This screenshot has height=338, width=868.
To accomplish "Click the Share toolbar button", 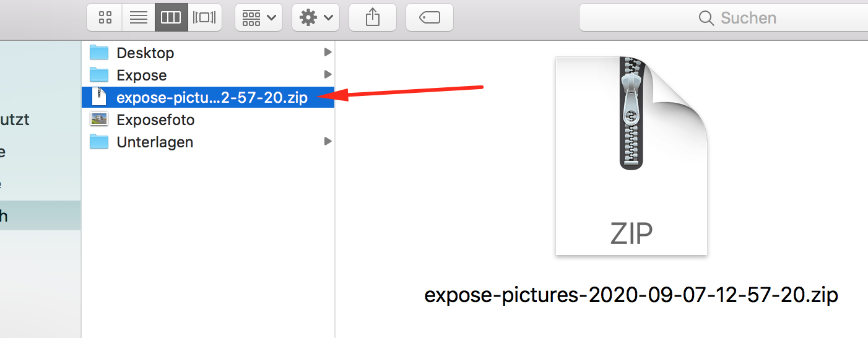I will tap(372, 17).
